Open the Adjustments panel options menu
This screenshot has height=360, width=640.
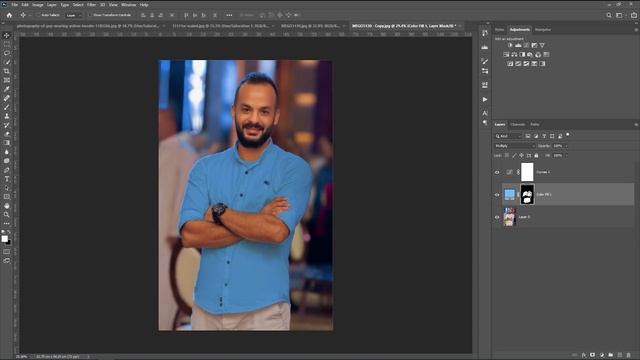tap(636, 30)
